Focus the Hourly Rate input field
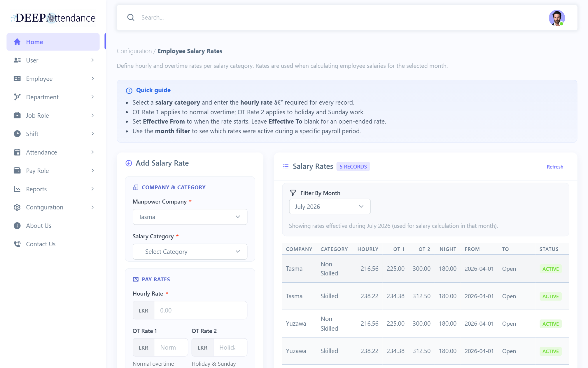The image size is (588, 368). [x=200, y=310]
